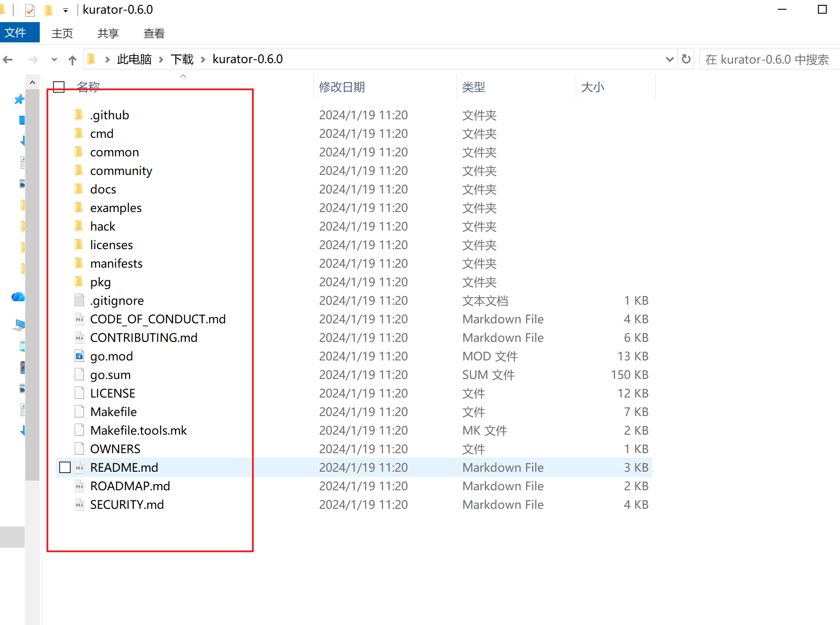
Task: Check the README.md item checkbox
Action: point(65,467)
